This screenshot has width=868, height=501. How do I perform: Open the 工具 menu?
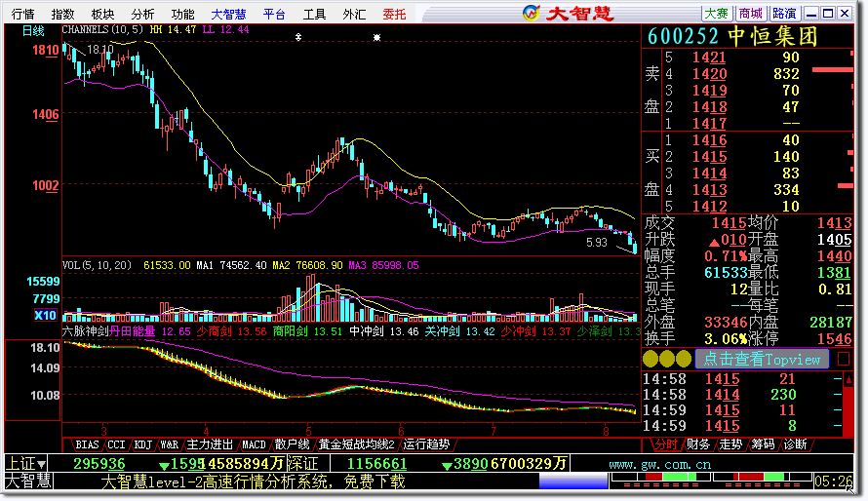[314, 14]
